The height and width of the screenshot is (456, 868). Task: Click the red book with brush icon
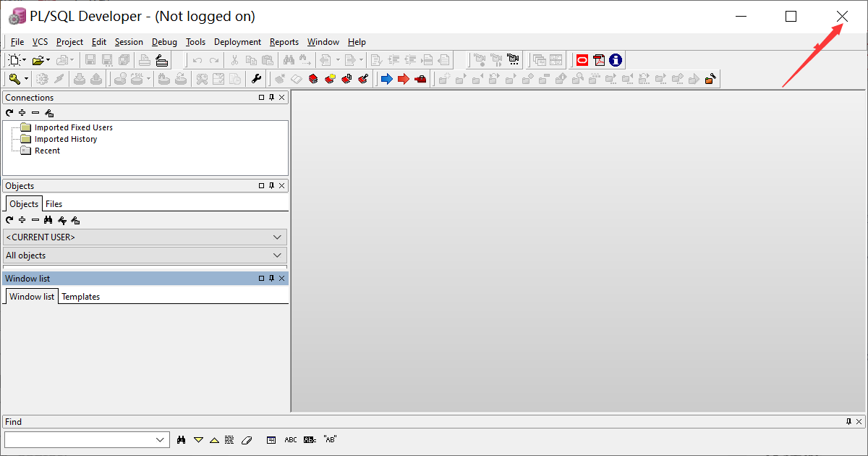tap(364, 79)
